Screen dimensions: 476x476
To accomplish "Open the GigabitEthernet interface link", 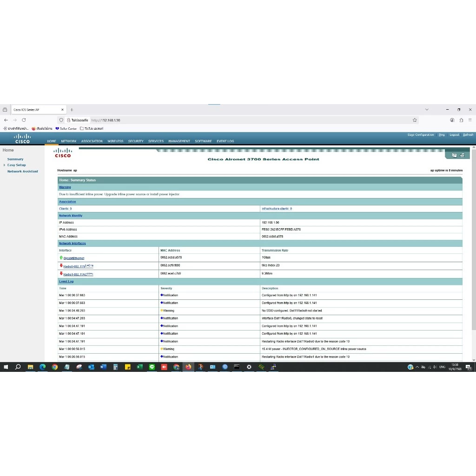I will tap(74, 258).
